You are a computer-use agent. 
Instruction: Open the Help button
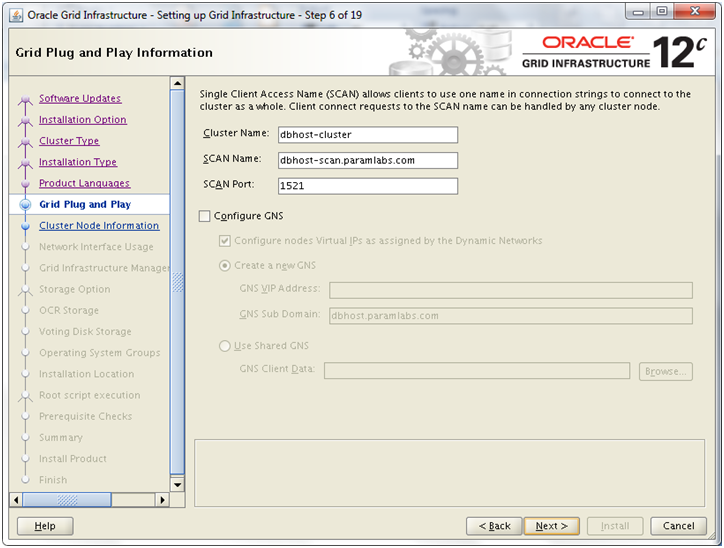45,526
